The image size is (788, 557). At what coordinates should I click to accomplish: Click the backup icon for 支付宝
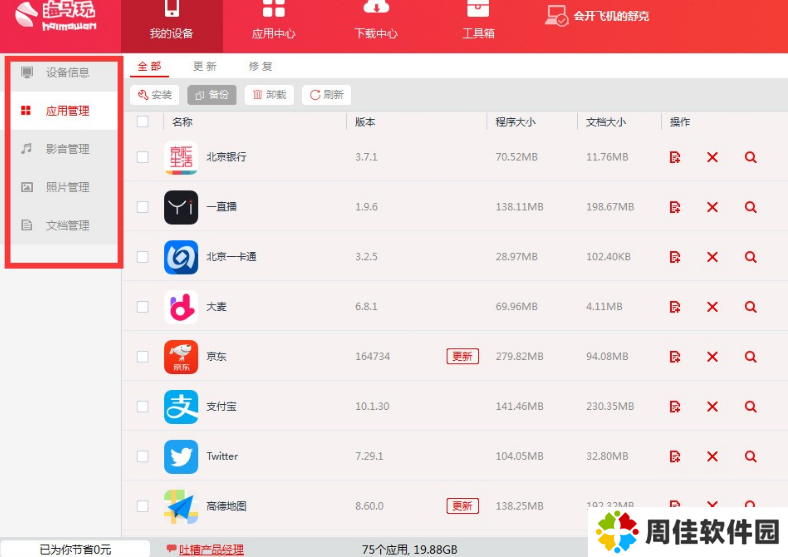(675, 406)
